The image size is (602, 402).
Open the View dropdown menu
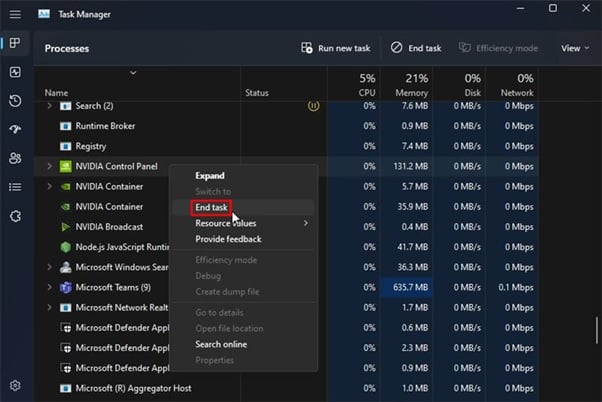(574, 48)
